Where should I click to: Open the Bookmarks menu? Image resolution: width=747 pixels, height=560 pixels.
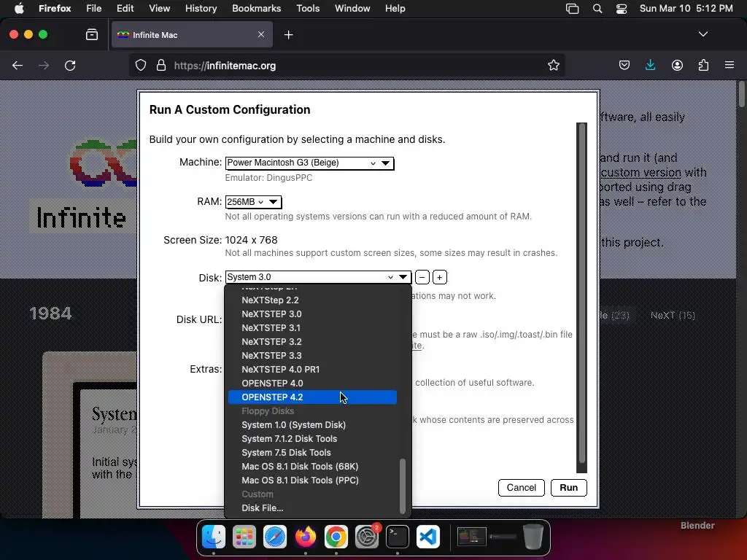tap(256, 9)
